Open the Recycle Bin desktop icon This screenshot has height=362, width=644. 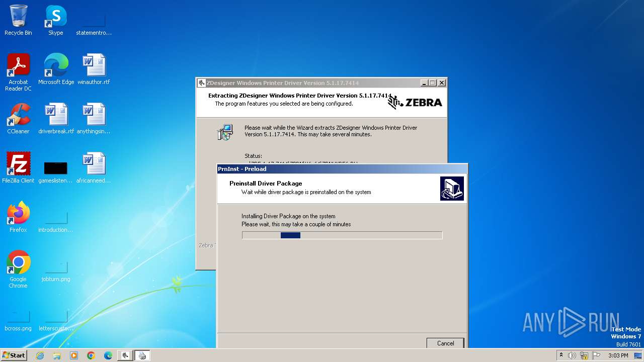coord(18,20)
